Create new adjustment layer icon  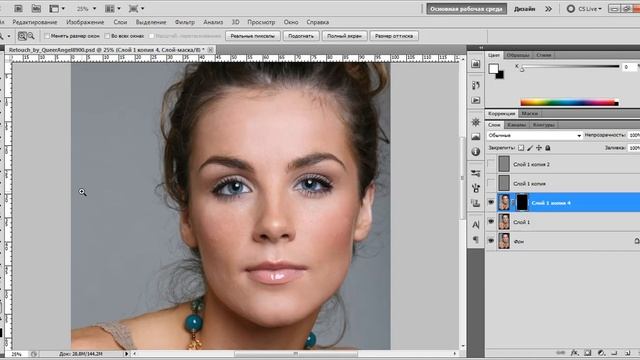[601, 353]
